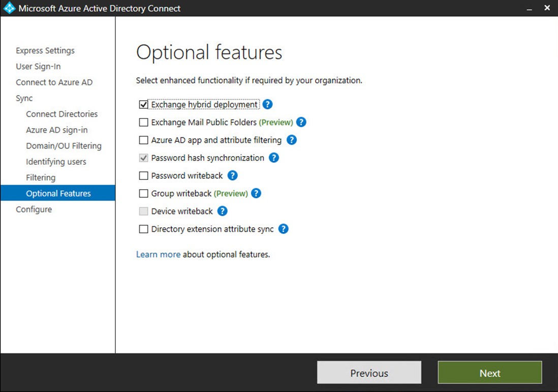Open help for Exchange Mail Public Folders
Screen dimensions: 558x392
coord(301,122)
